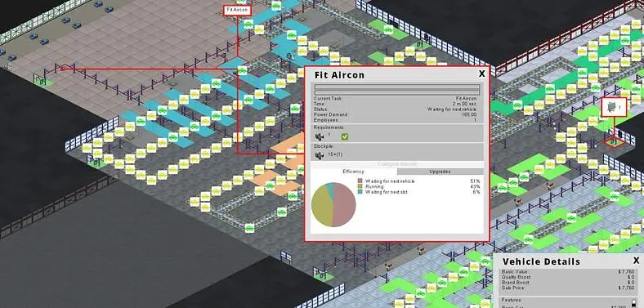
Task: Click the 'Sale Price' row in Vehicle Details
Action: click(x=569, y=288)
